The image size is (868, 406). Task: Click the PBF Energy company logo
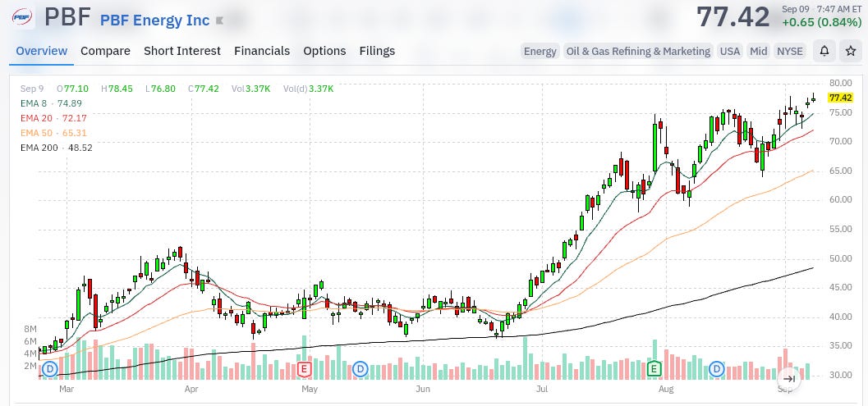tap(22, 17)
